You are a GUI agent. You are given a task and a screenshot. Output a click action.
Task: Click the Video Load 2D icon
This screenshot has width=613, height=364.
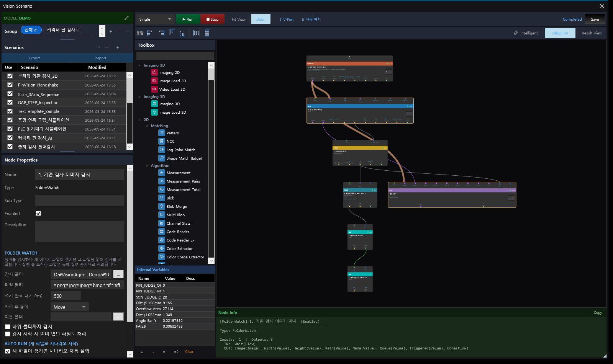coord(154,89)
